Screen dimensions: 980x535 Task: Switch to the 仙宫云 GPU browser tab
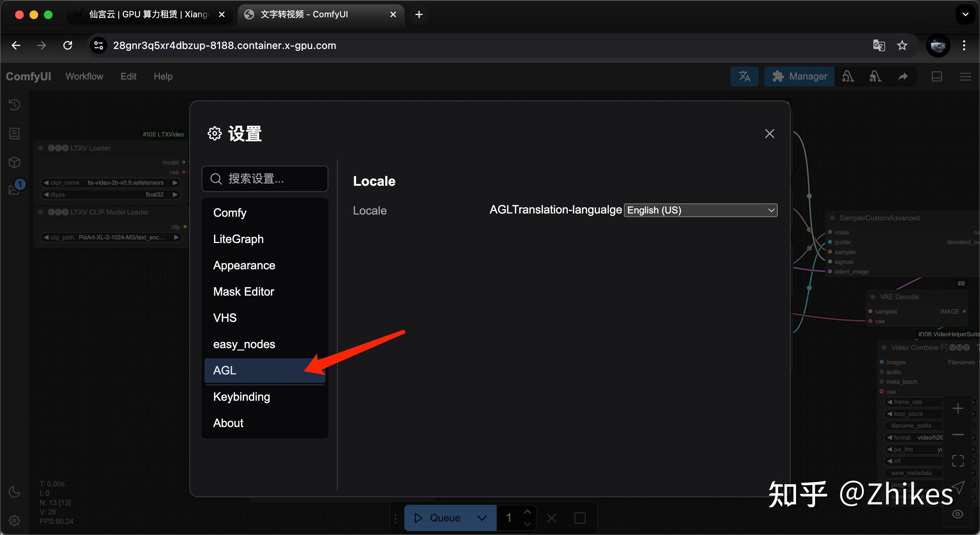pyautogui.click(x=150, y=14)
